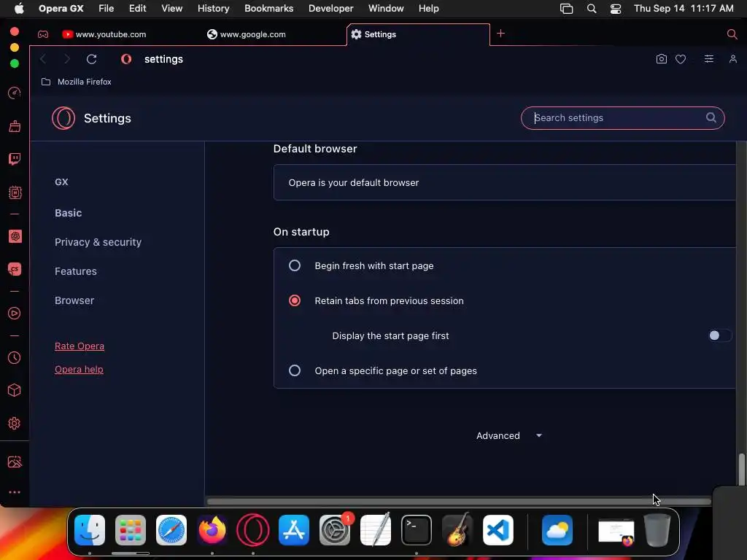Image resolution: width=747 pixels, height=560 pixels.
Task: Open Player icon in sidebar
Action: coord(15,314)
